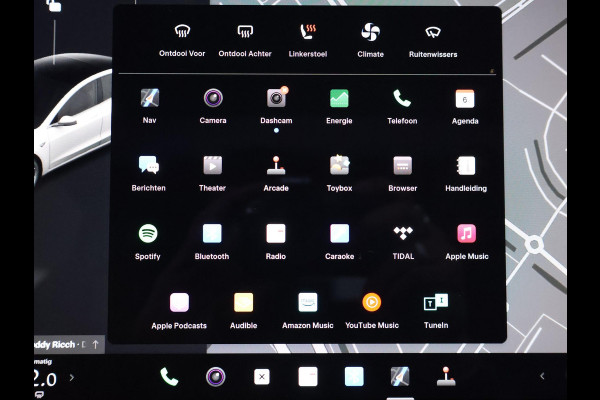
Task: Tap the Arcade joystick in bottom dock
Action: click(x=443, y=377)
